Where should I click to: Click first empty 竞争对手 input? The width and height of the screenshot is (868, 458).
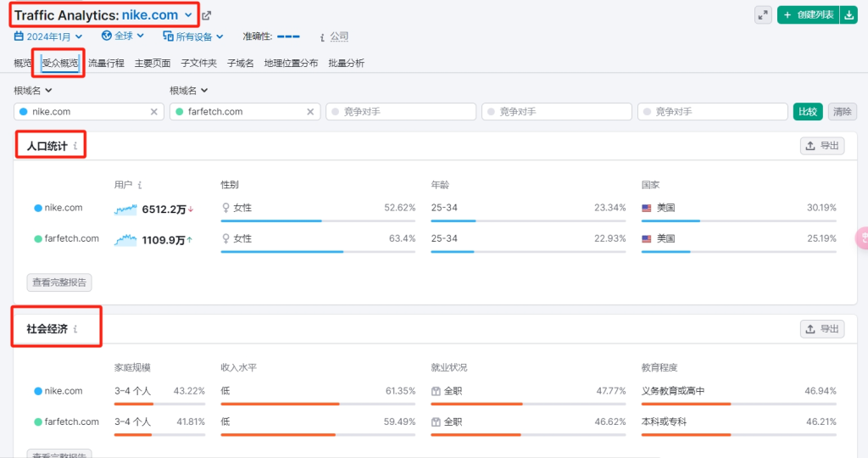pyautogui.click(x=401, y=112)
